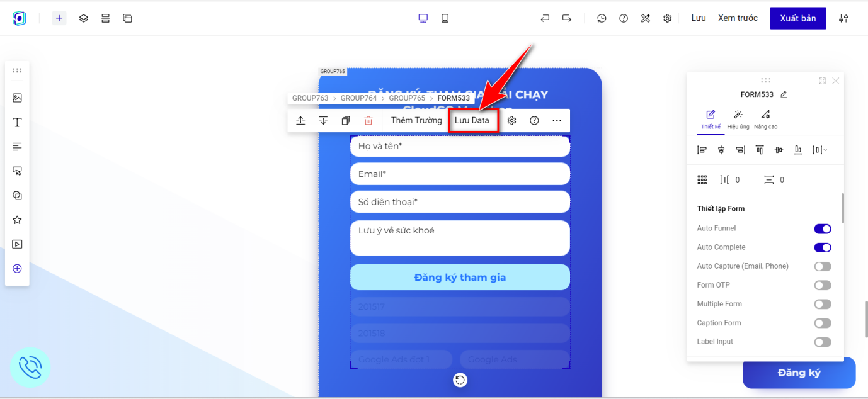
Task: Open the Nâng cao tab
Action: coord(765,118)
